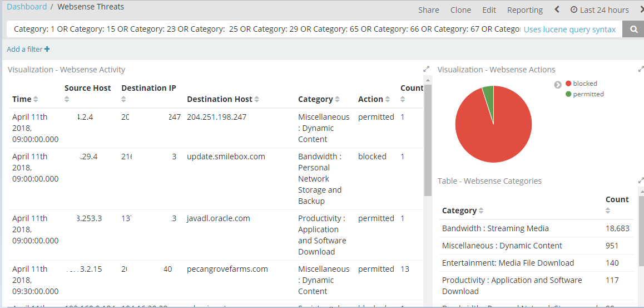
Task: Expand Websense Categories table to full screen
Action: 641,180
